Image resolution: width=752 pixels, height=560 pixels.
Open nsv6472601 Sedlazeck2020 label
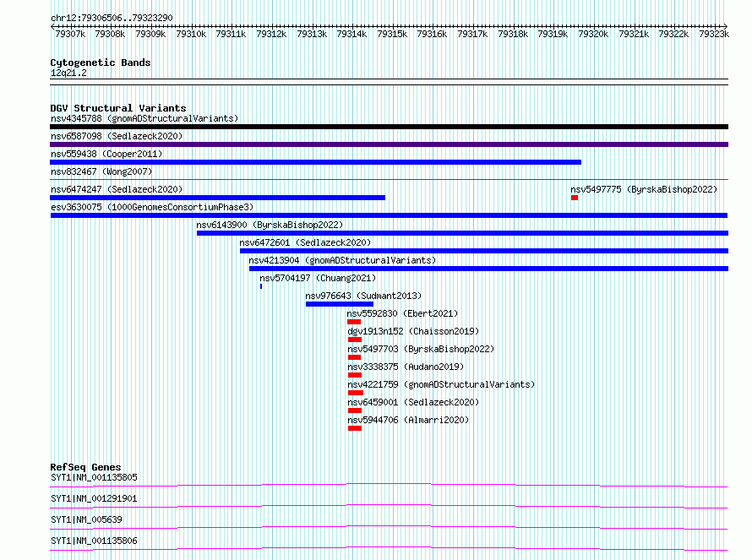point(305,242)
